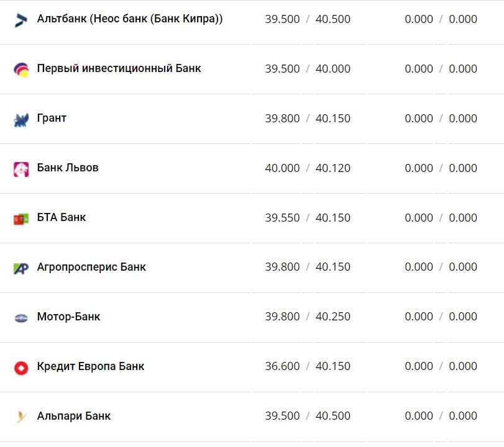Select the Агропросперис Банк name
The width and height of the screenshot is (504, 447).
91,268
